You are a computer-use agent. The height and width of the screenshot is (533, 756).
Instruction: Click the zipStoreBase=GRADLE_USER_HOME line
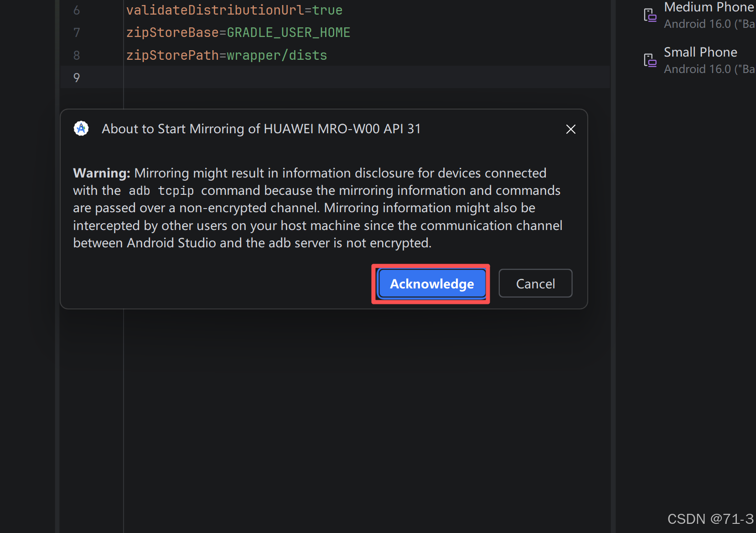click(238, 32)
